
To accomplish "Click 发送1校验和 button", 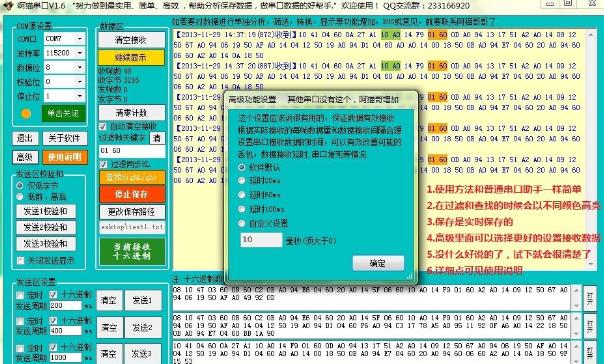I will click(46, 211).
